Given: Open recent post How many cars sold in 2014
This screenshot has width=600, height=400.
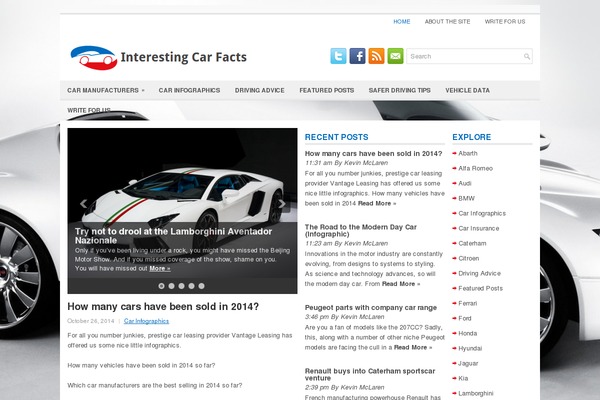Looking at the screenshot, I should click(x=373, y=153).
